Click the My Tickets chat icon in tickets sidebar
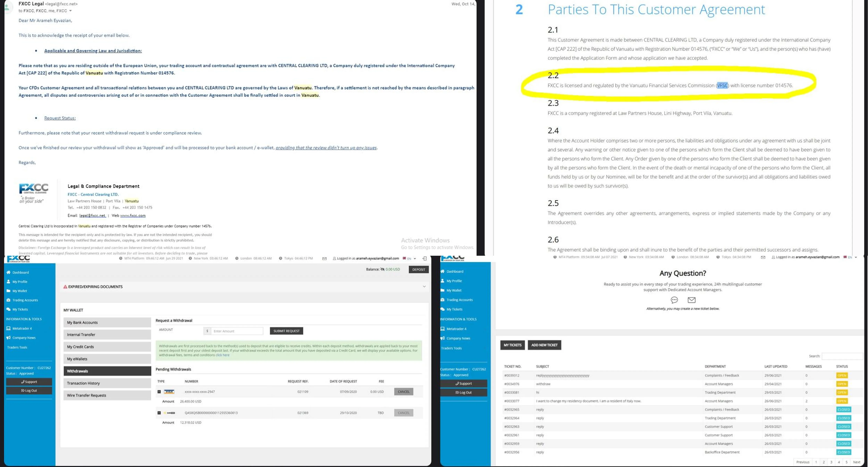Screen dimensions: 868x467 pos(443,309)
